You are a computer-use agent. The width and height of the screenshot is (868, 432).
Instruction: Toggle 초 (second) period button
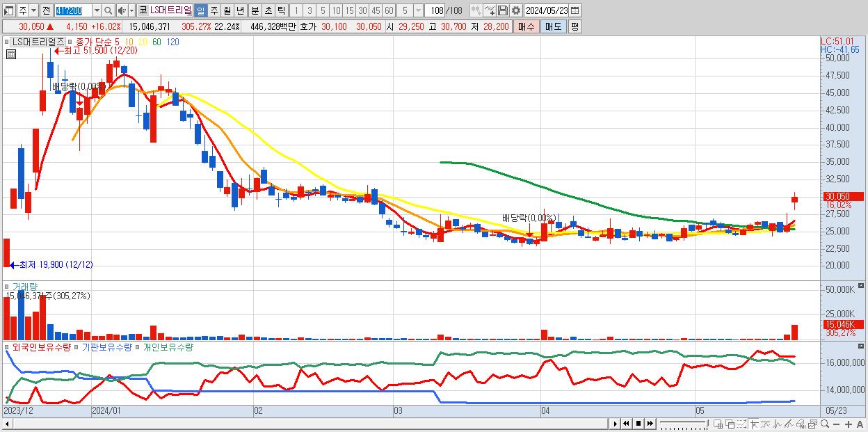point(268,10)
